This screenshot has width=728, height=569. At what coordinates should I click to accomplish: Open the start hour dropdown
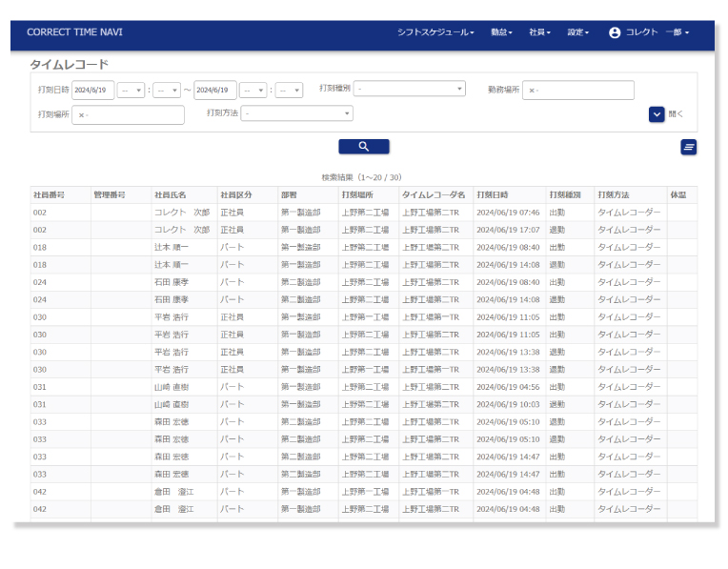point(131,91)
